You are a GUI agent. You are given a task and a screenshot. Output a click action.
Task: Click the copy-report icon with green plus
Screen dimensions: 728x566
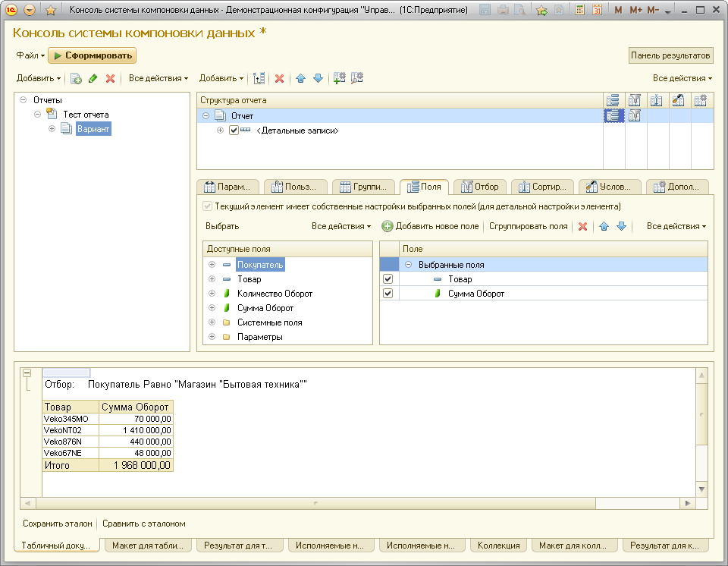pos(76,78)
